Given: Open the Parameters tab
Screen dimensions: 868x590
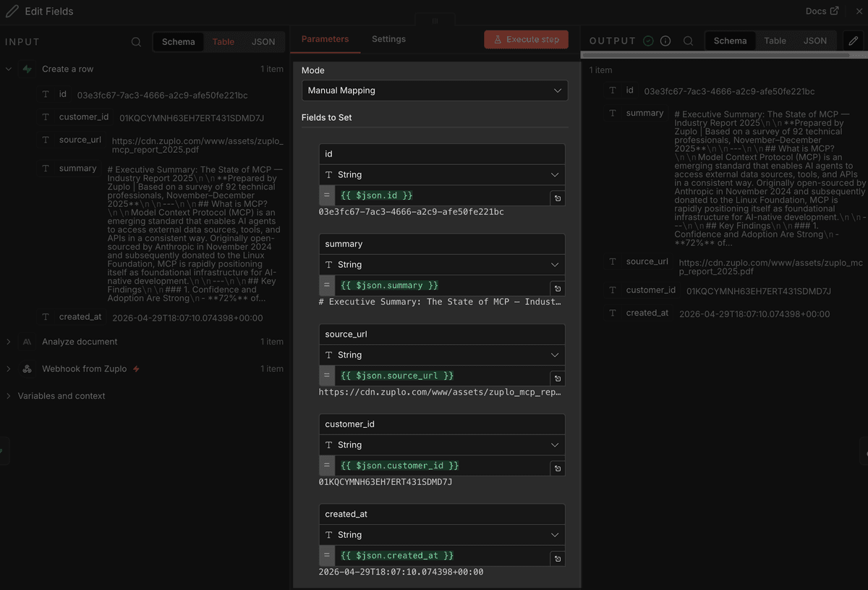Looking at the screenshot, I should pos(325,39).
